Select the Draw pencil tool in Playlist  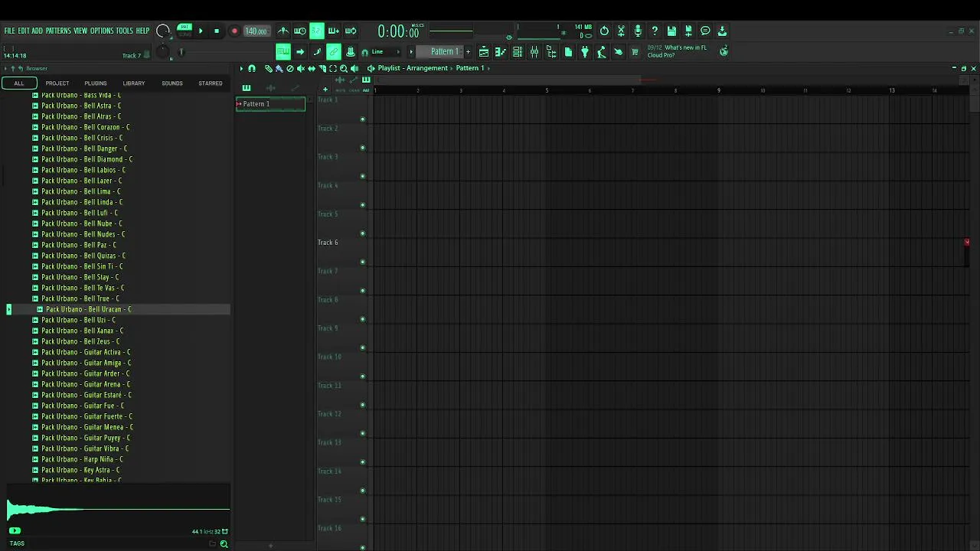click(269, 68)
